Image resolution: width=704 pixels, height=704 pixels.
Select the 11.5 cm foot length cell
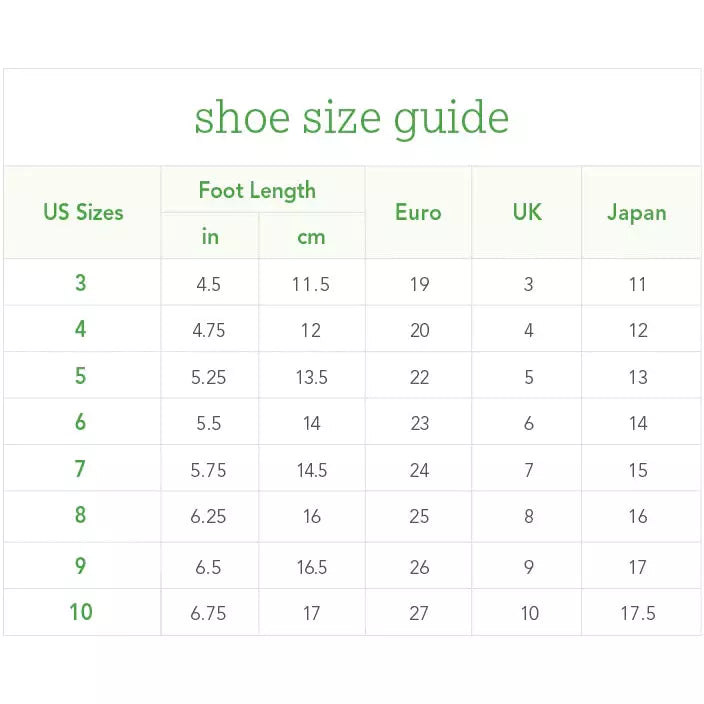click(311, 284)
